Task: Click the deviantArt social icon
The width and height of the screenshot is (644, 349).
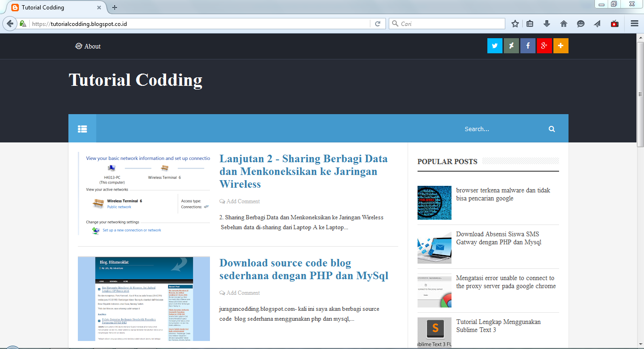Action: click(511, 46)
